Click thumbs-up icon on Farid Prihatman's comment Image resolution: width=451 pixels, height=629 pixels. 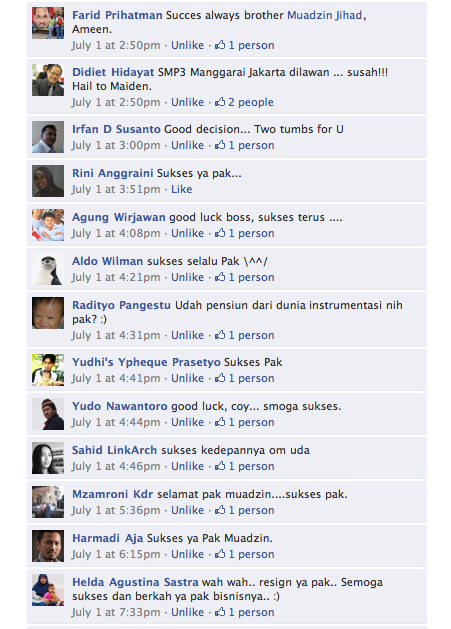[220, 45]
